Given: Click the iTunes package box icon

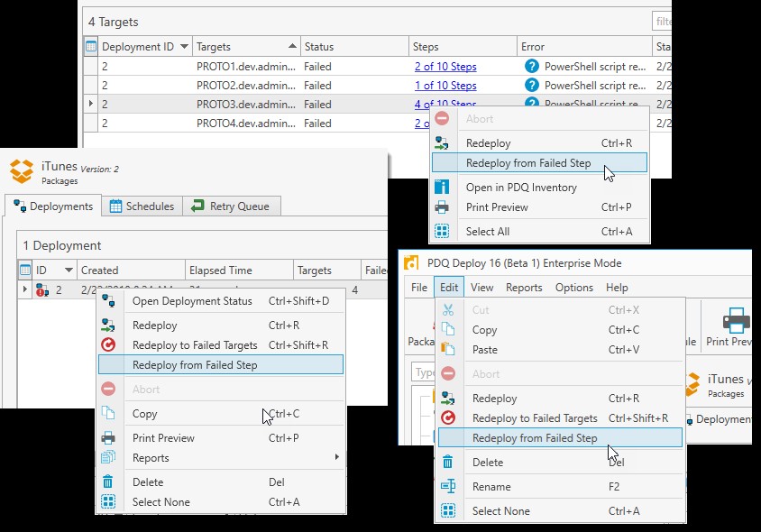Looking at the screenshot, I should [x=22, y=171].
